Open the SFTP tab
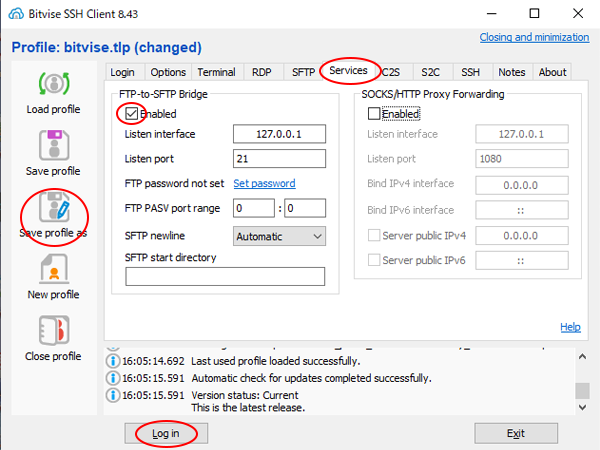 pyautogui.click(x=303, y=72)
